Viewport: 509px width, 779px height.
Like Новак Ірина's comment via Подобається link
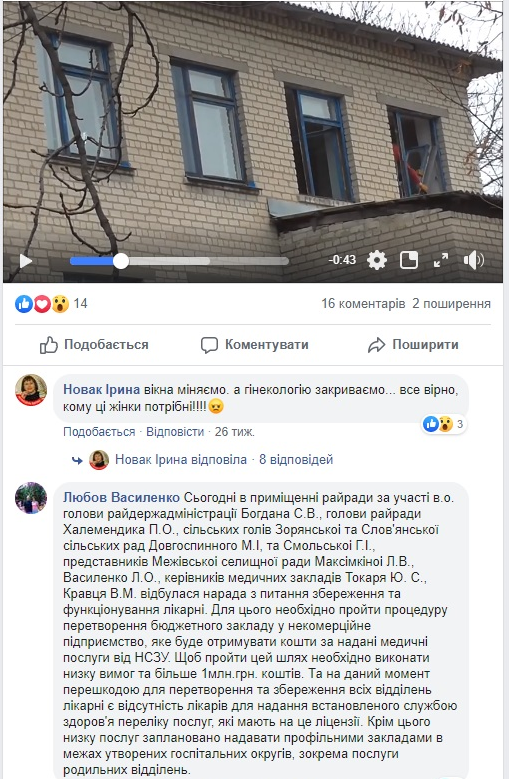(x=99, y=432)
